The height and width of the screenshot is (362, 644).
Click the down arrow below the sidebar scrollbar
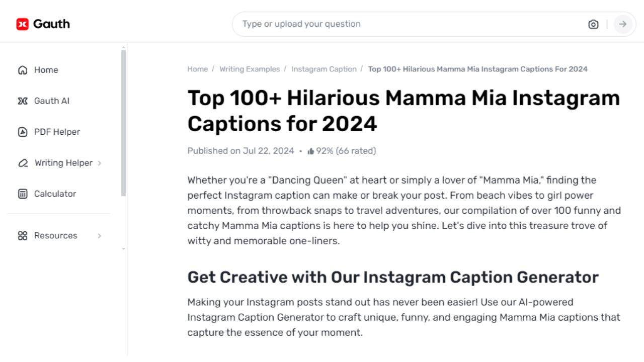pos(123,249)
